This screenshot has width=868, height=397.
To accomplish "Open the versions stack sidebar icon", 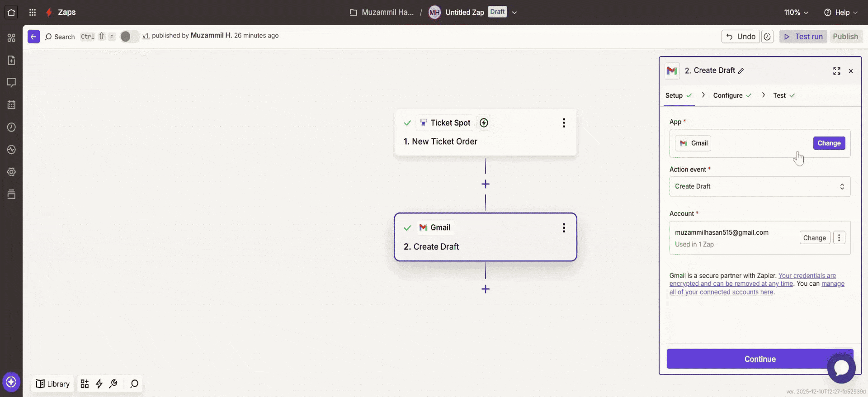I will pos(11,194).
